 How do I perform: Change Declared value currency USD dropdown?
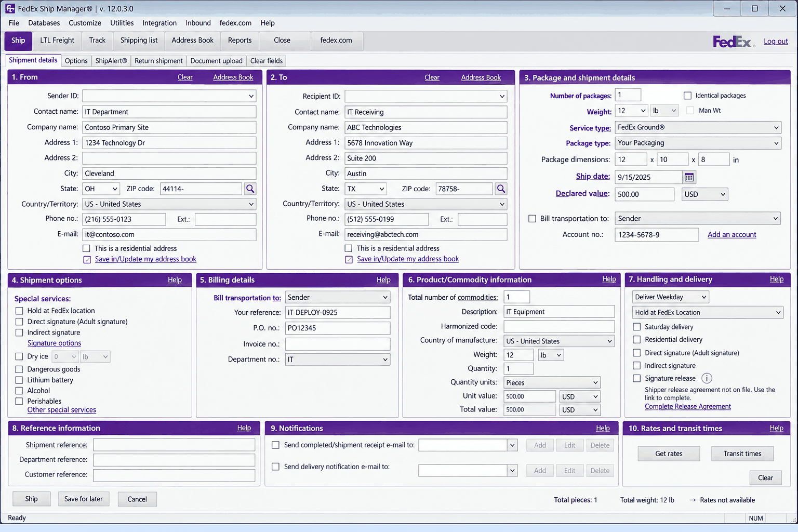point(704,194)
